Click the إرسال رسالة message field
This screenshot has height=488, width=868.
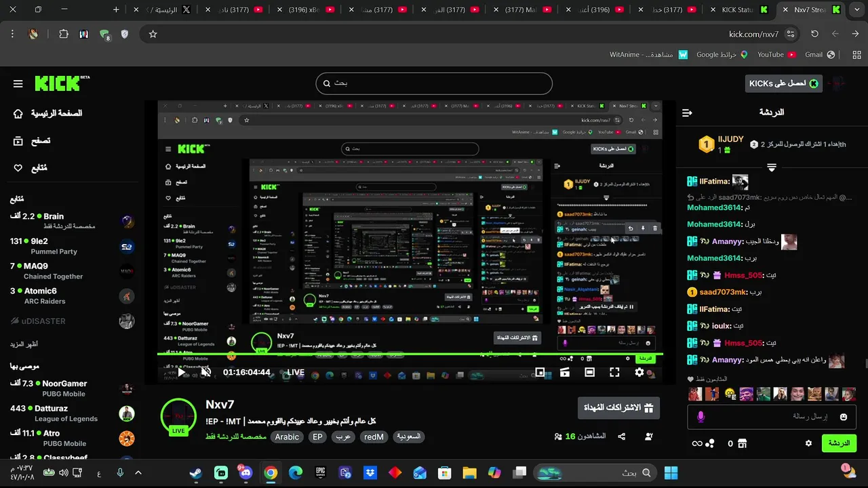coord(772,416)
